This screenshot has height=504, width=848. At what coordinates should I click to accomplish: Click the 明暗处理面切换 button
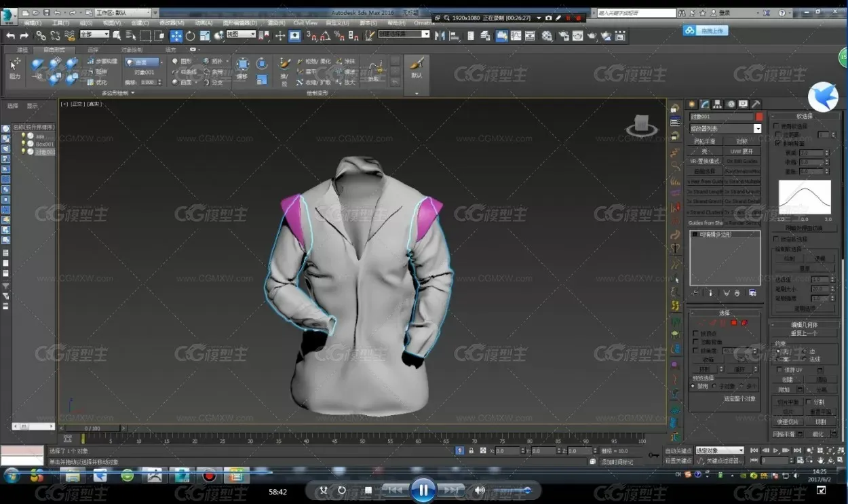[804, 229]
